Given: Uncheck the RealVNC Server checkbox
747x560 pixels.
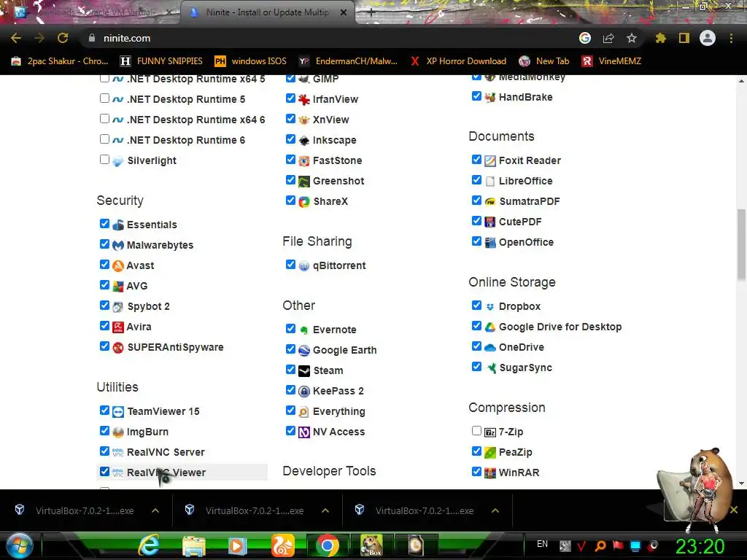Looking at the screenshot, I should click(x=104, y=451).
